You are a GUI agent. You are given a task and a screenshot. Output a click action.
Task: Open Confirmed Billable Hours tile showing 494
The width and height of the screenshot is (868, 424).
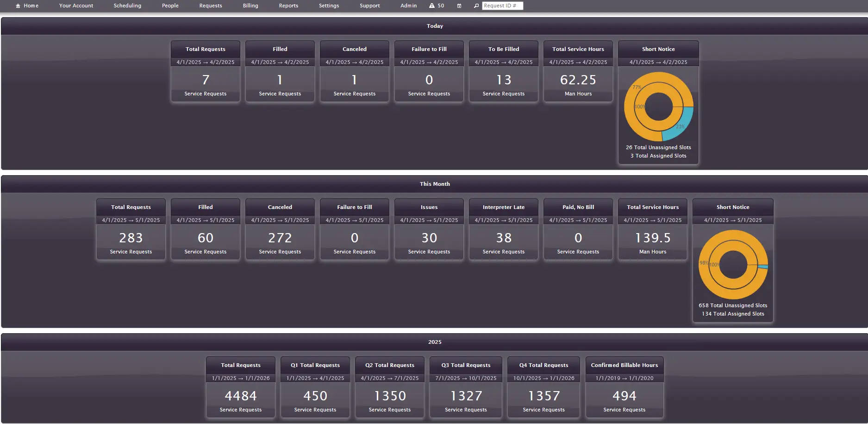click(624, 396)
